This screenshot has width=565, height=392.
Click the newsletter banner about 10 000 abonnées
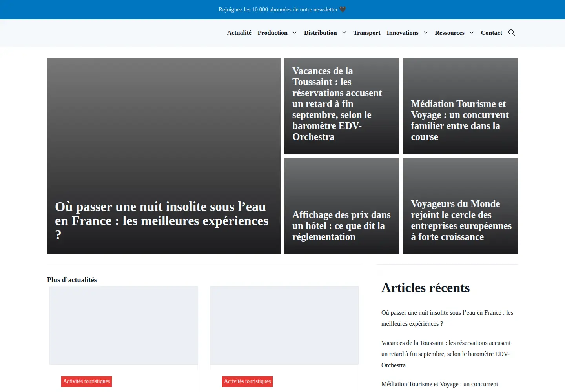tap(282, 9)
